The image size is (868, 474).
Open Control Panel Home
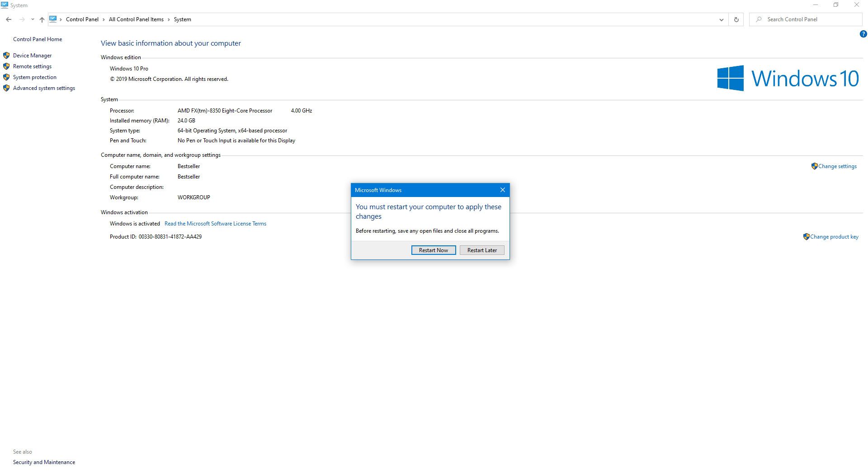pyautogui.click(x=38, y=39)
